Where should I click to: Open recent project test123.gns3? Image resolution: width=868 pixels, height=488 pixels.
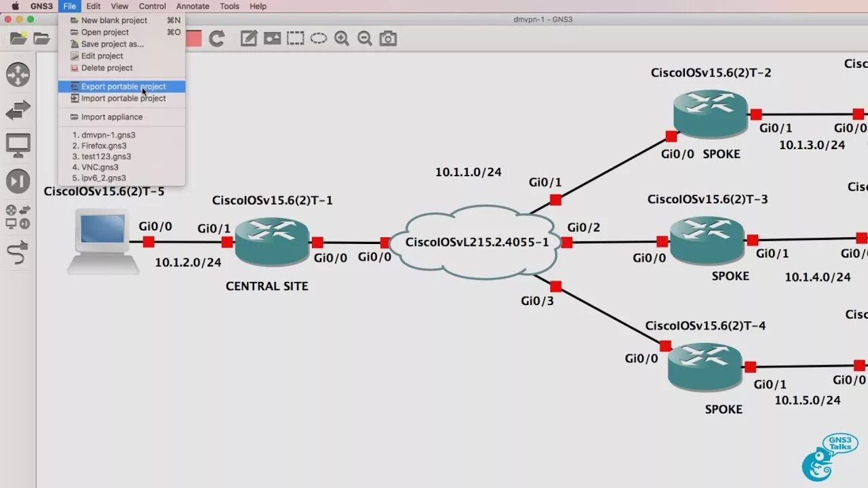coord(121,157)
